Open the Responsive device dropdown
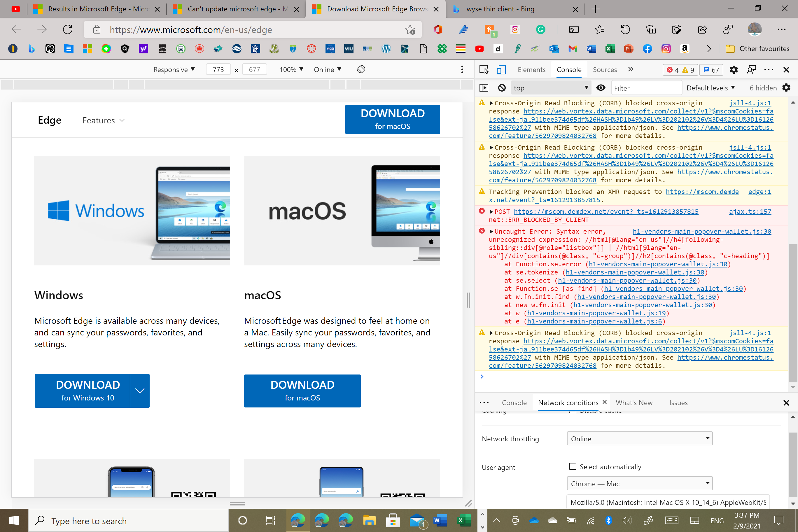This screenshot has width=798, height=532. pyautogui.click(x=174, y=69)
